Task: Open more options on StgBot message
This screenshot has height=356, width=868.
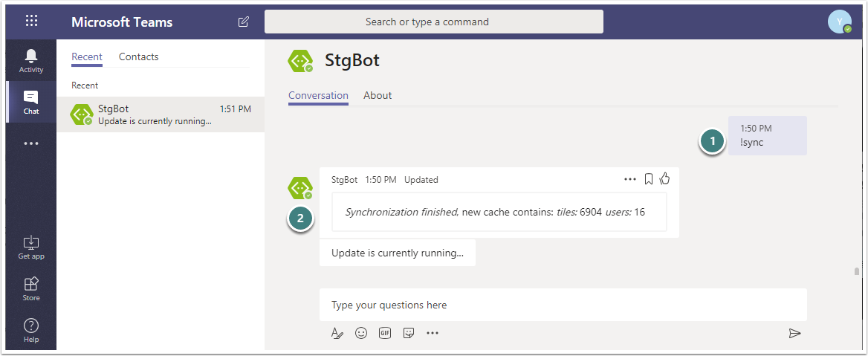Action: point(630,179)
